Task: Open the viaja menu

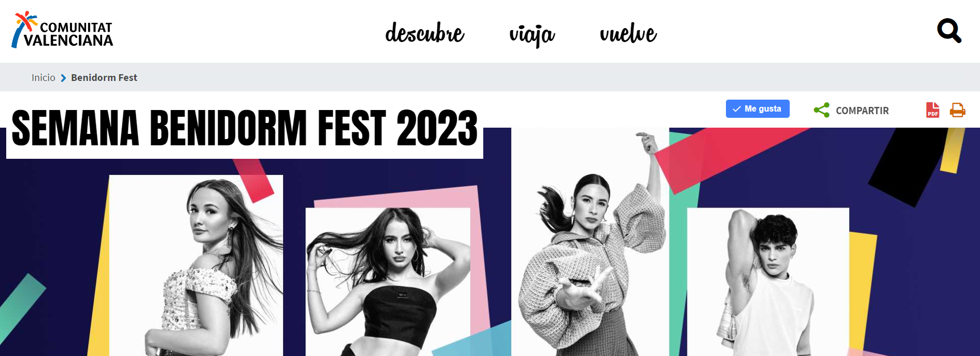Action: pos(532,34)
